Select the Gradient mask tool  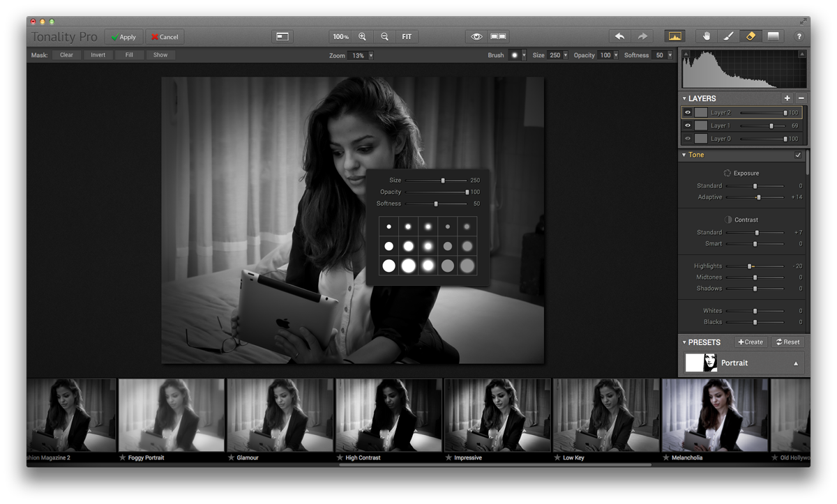pyautogui.click(x=773, y=36)
